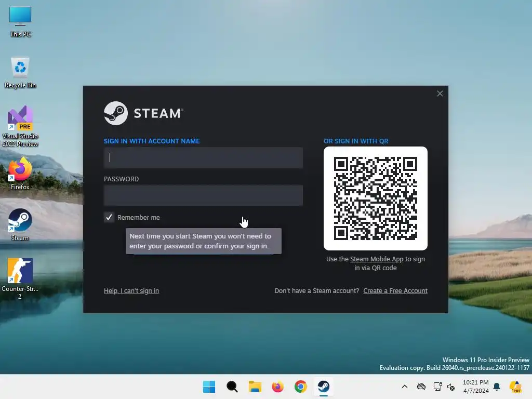Click the Insider Preview PRE tray icon
532x399 pixels.
tap(515, 387)
